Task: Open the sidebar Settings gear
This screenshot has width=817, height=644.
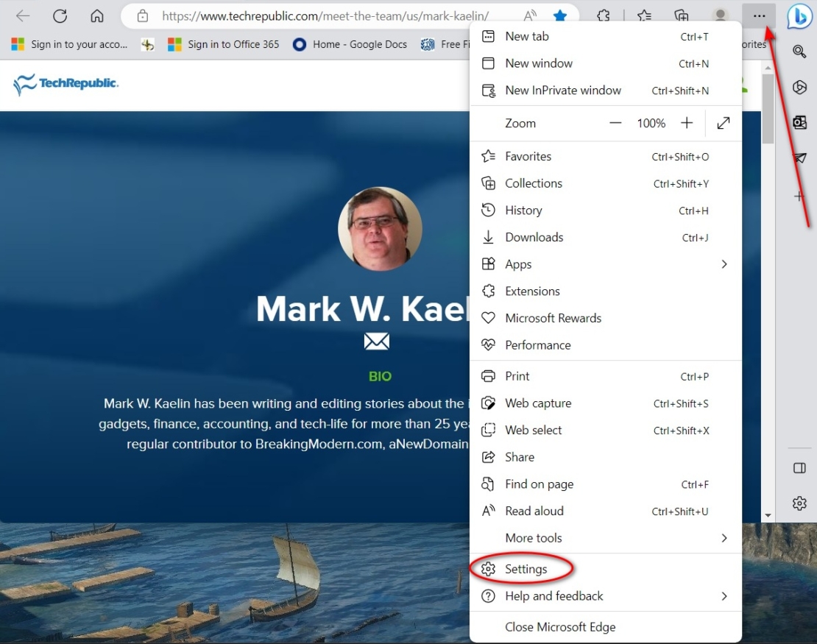Action: click(799, 503)
